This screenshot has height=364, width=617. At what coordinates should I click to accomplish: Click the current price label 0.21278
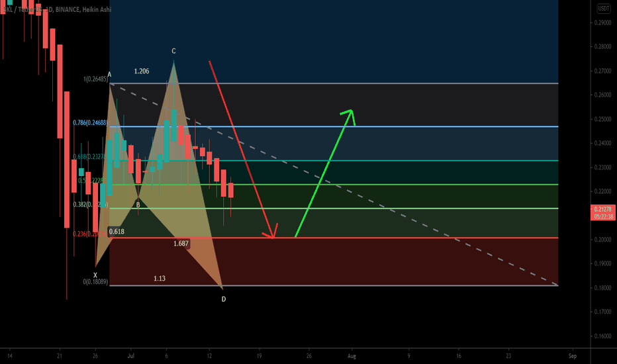(603, 209)
